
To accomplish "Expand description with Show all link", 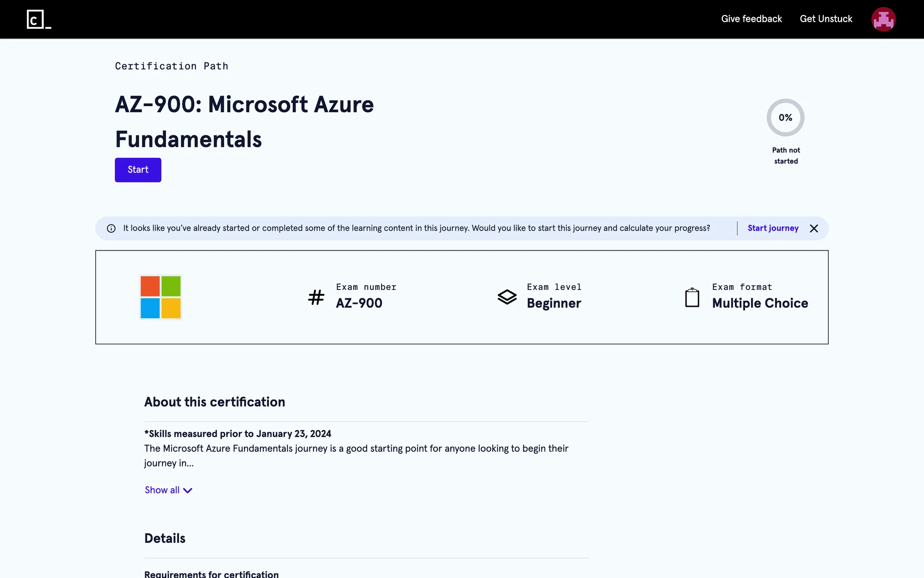I will tap(162, 490).
